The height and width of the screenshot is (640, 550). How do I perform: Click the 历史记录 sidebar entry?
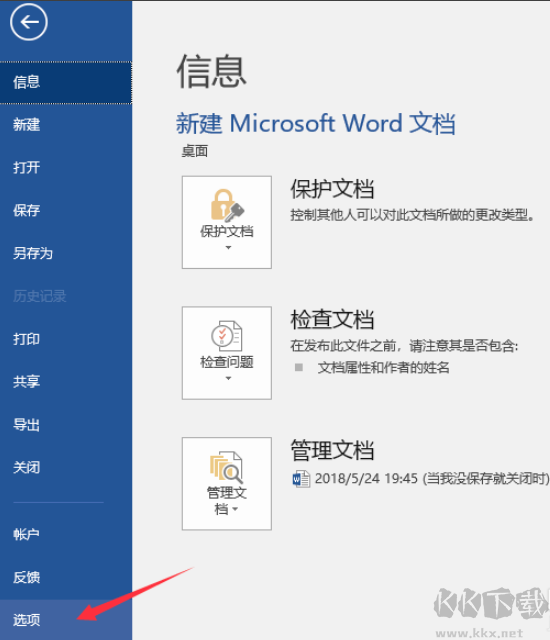66,296
